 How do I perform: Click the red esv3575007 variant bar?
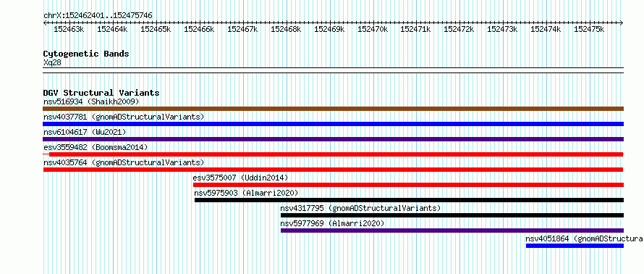pos(408,185)
